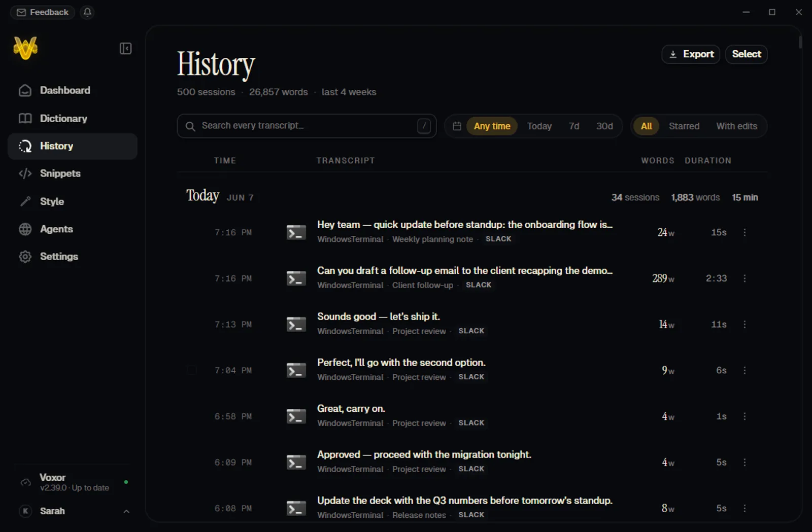The height and width of the screenshot is (532, 812).
Task: Open 'Hey team — quick update' transcript
Action: click(x=465, y=225)
